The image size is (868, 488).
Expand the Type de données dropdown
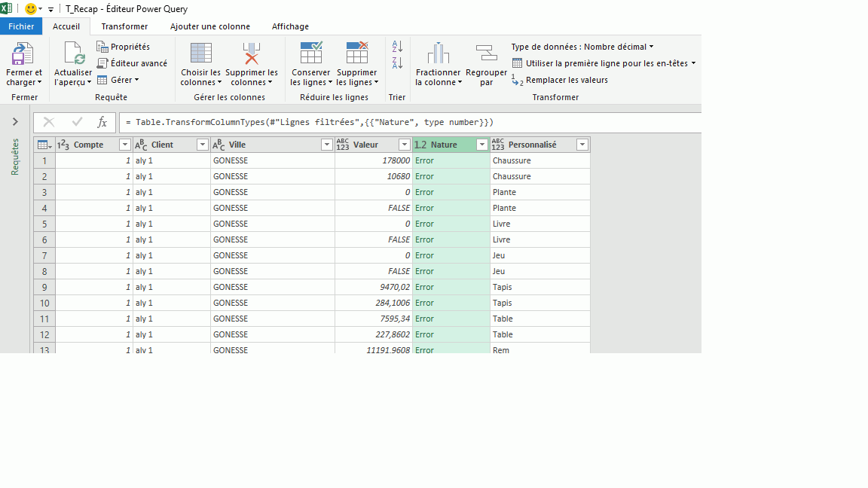[582, 47]
